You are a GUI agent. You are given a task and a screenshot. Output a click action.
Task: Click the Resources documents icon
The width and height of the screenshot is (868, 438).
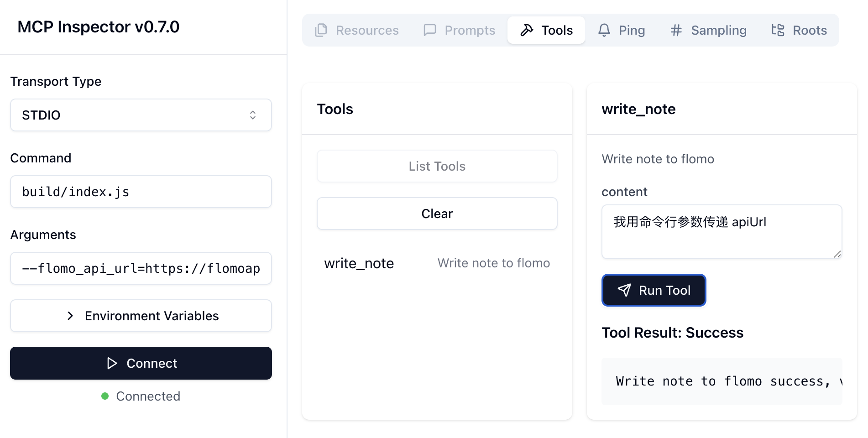[321, 30]
